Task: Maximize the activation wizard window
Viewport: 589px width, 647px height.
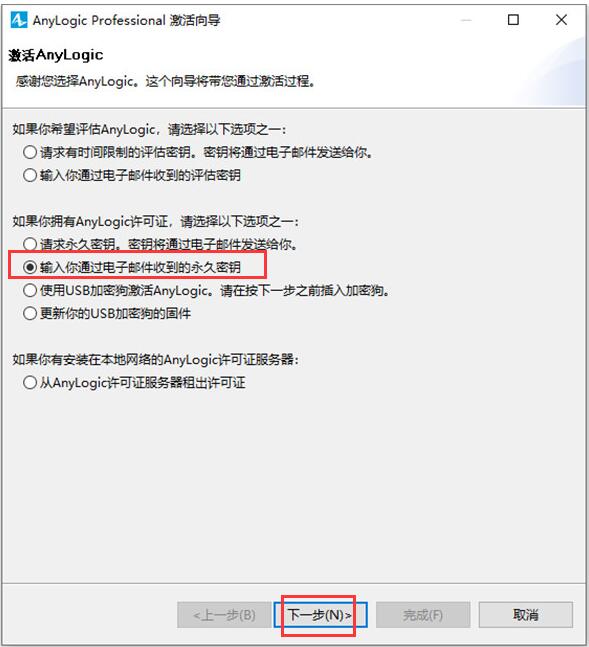Action: click(x=513, y=20)
